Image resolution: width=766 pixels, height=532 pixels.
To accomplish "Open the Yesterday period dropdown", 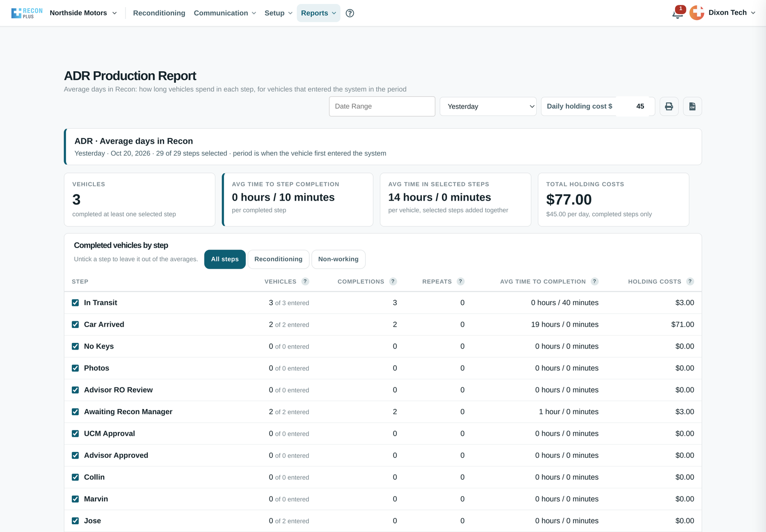I will [488, 106].
